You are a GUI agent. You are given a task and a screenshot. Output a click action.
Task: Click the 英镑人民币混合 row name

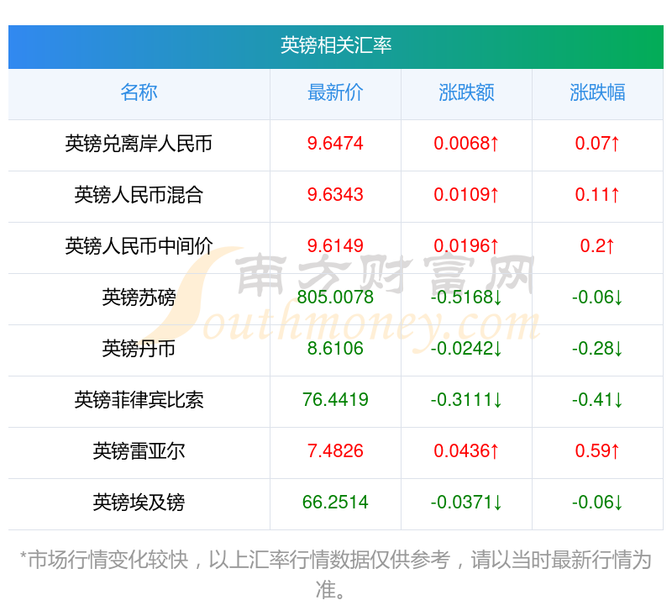(x=139, y=195)
